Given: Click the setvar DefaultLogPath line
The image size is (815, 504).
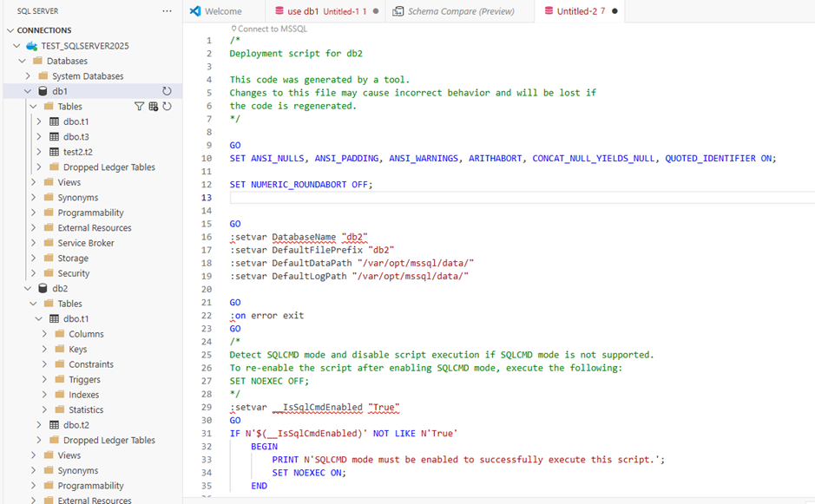Looking at the screenshot, I should (349, 276).
